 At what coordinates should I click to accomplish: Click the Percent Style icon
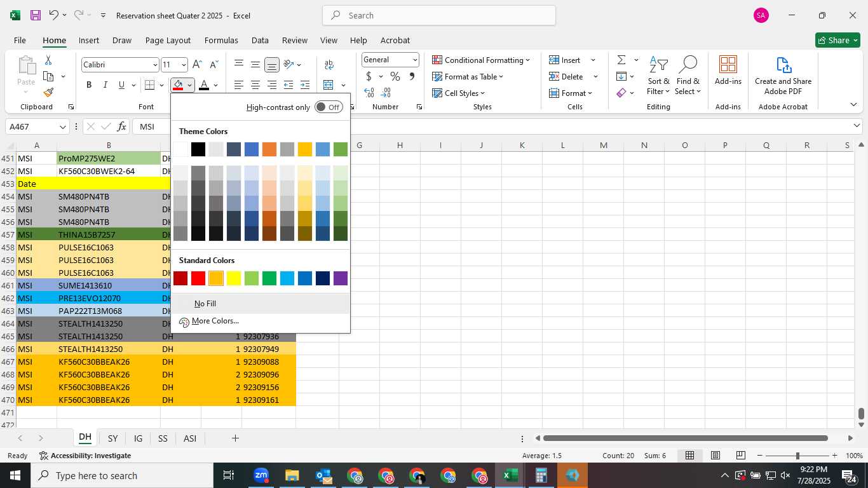click(x=395, y=76)
